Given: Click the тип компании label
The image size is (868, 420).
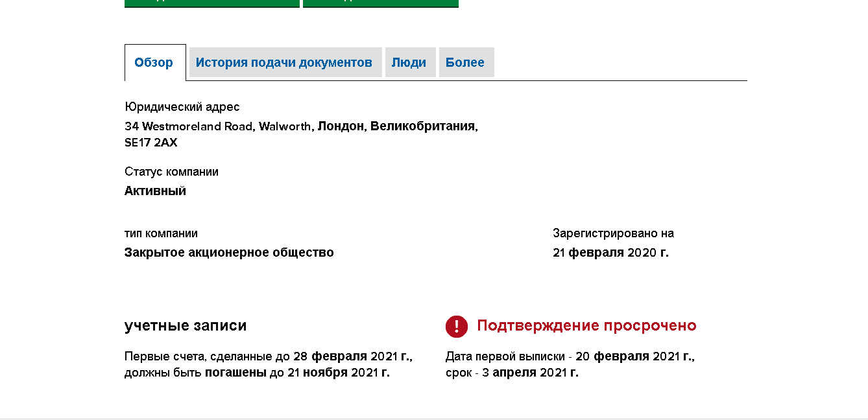Looking at the screenshot, I should [161, 233].
